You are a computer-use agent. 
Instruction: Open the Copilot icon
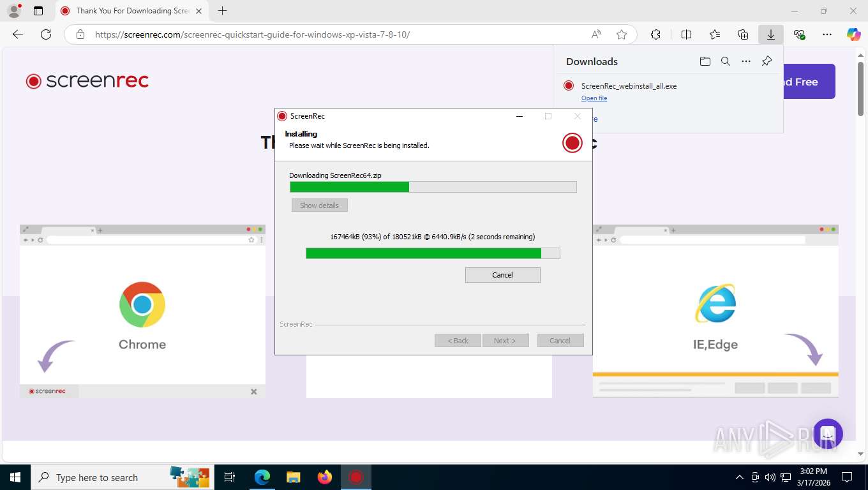(854, 34)
